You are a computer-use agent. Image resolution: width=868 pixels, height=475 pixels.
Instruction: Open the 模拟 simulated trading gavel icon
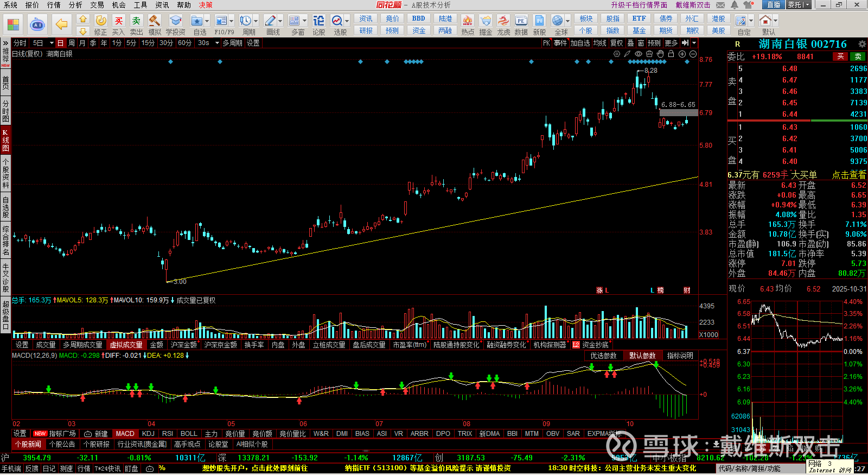click(x=155, y=21)
